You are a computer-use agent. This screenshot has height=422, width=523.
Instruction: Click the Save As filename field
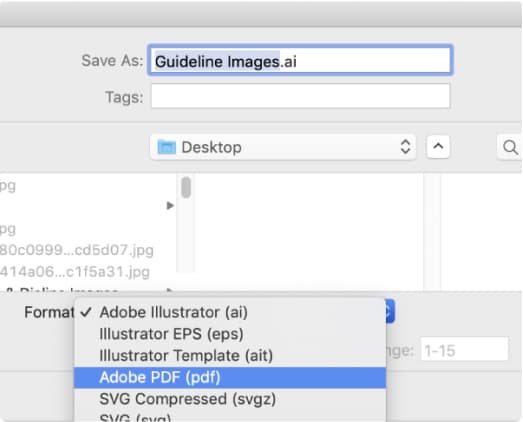300,60
